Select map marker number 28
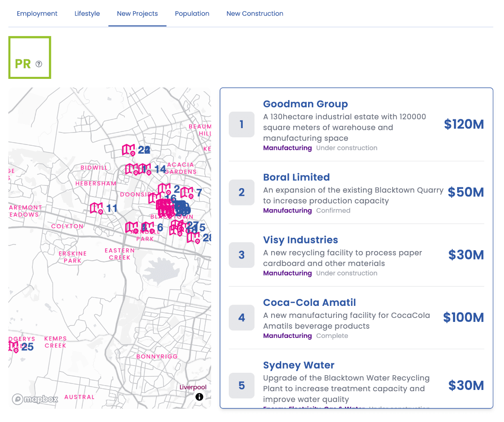 click(194, 237)
